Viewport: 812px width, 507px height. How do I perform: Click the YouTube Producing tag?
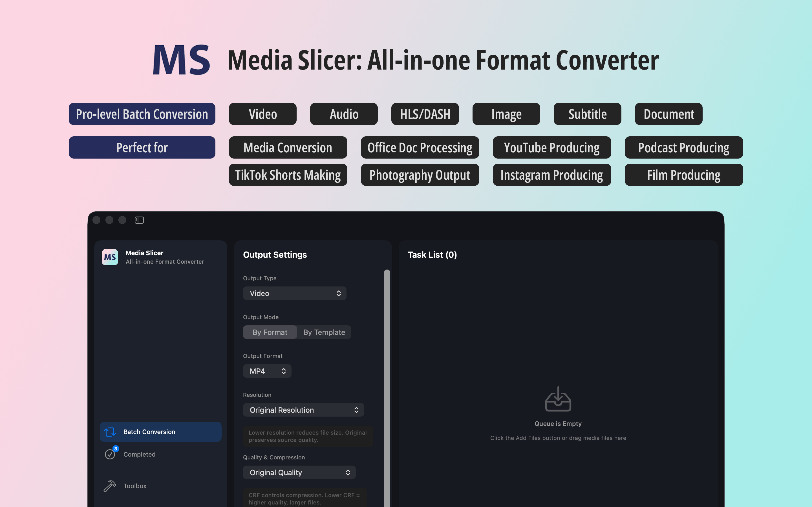(551, 147)
